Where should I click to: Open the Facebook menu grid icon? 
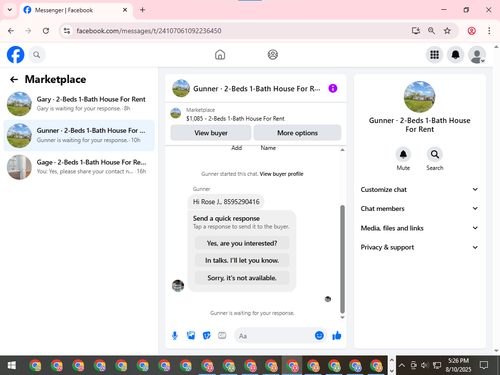tap(434, 55)
